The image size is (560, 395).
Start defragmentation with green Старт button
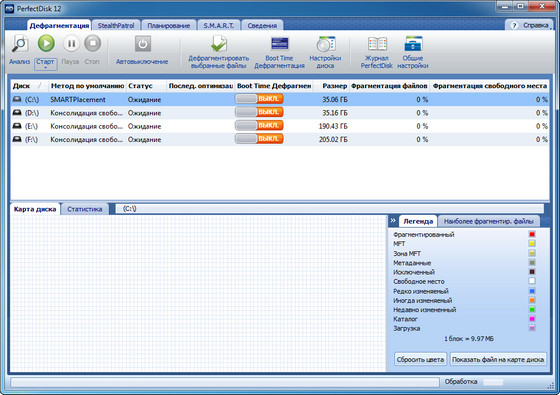click(x=46, y=43)
